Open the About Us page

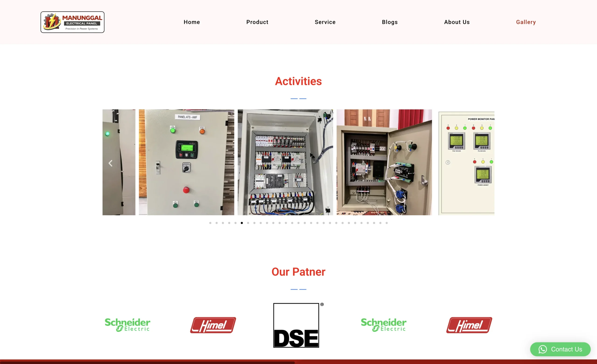(x=457, y=22)
